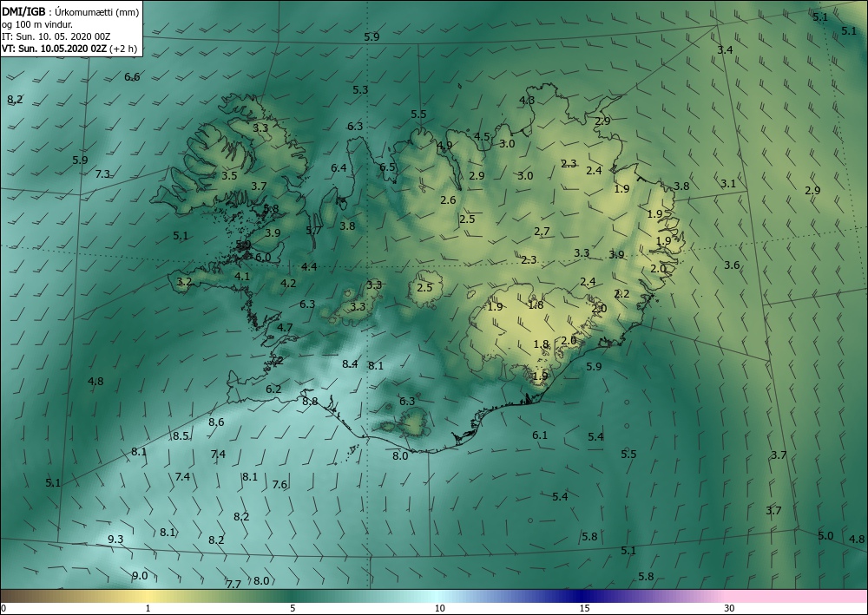
Task: Click the map value '8.6'
Action: (x=216, y=422)
